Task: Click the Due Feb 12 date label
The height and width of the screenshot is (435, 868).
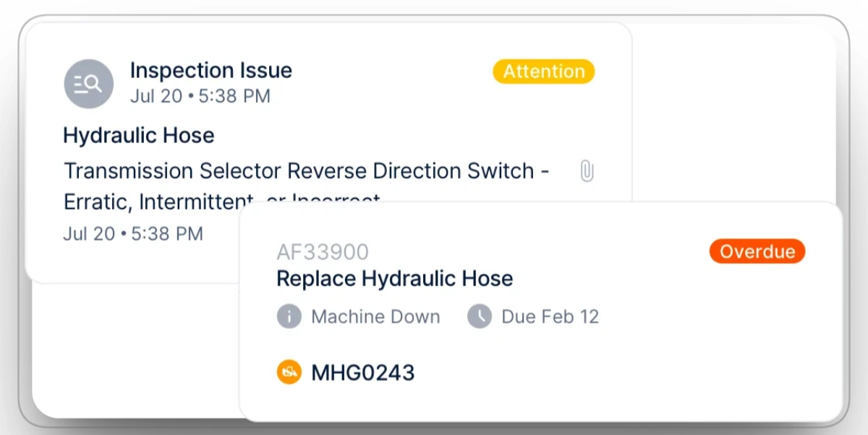Action: click(x=550, y=316)
